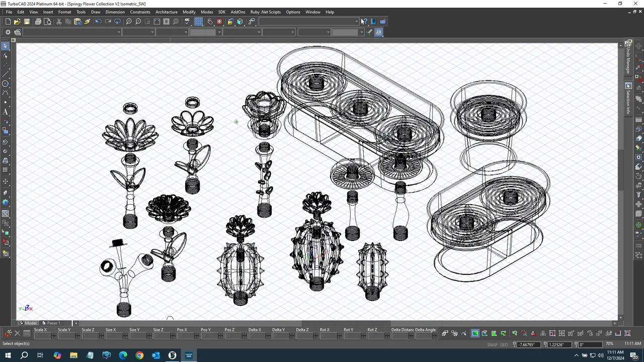The image size is (644, 362).
Task: Open the zoom 70% selector in status bar
Action: (609, 344)
